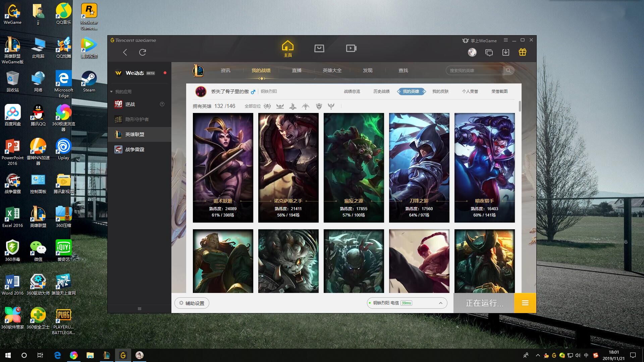Click the League of Legends logo beside 资讯
The height and width of the screenshot is (362, 644).
pos(198,70)
